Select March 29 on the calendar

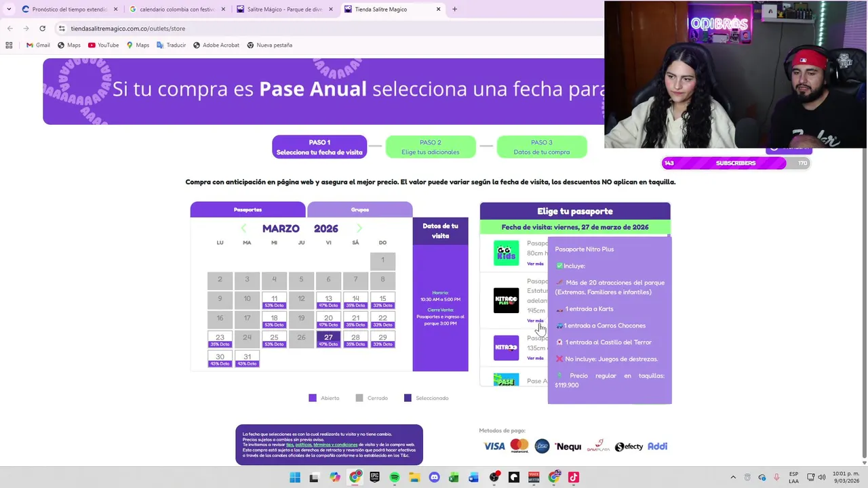tap(382, 340)
